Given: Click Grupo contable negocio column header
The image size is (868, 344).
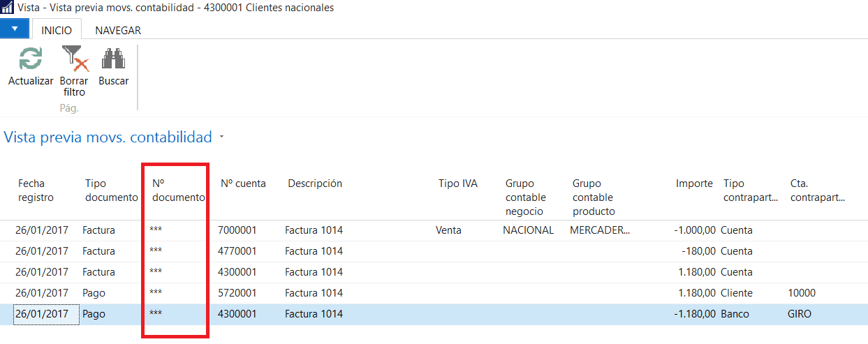Looking at the screenshot, I should click(x=526, y=197).
